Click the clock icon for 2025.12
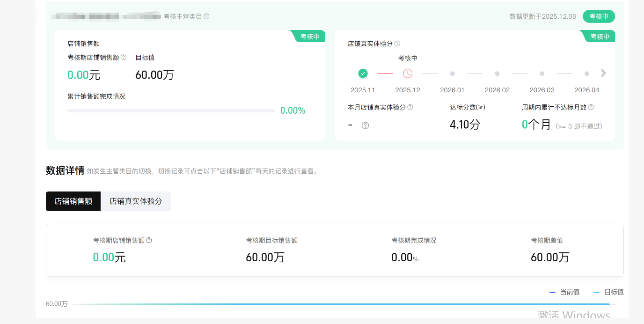Image resolution: width=644 pixels, height=324 pixels. 408,74
